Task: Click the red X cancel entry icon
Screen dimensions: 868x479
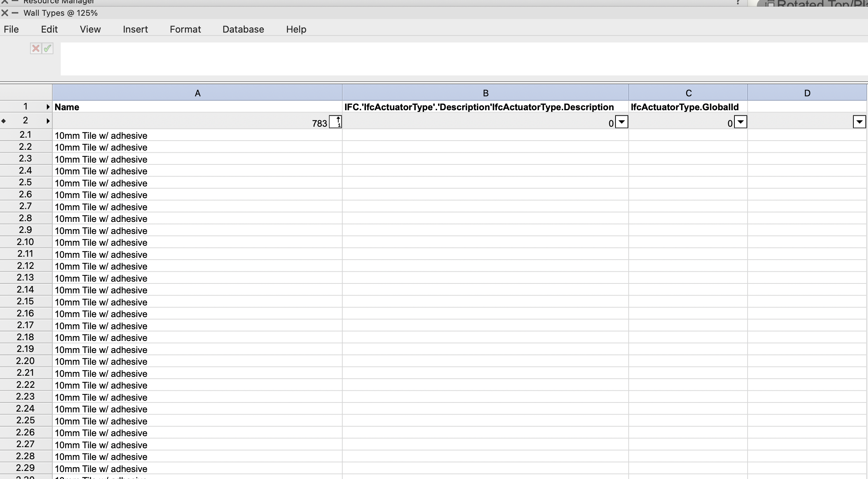Action: [35, 48]
